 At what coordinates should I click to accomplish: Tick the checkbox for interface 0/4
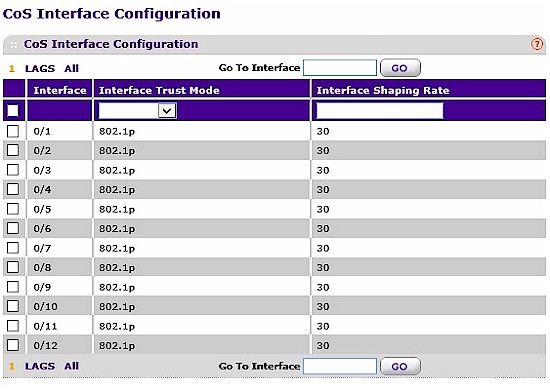(x=13, y=189)
